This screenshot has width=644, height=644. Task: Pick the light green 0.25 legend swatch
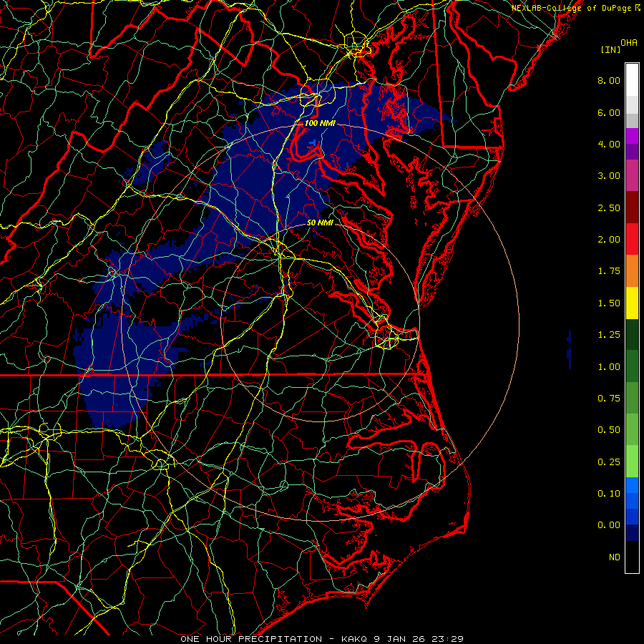point(632,462)
